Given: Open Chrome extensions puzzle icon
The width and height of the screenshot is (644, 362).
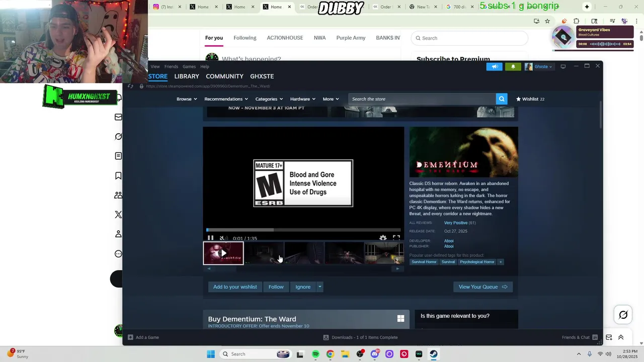Looking at the screenshot, I should (577, 21).
